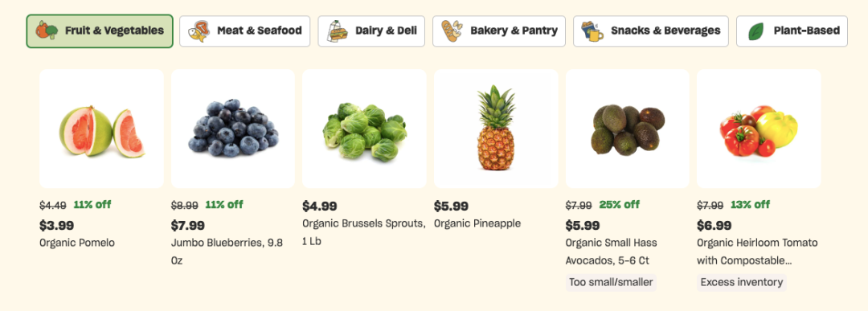View the Hass avocados product image
Screen dimensions: 868x311
tap(627, 129)
